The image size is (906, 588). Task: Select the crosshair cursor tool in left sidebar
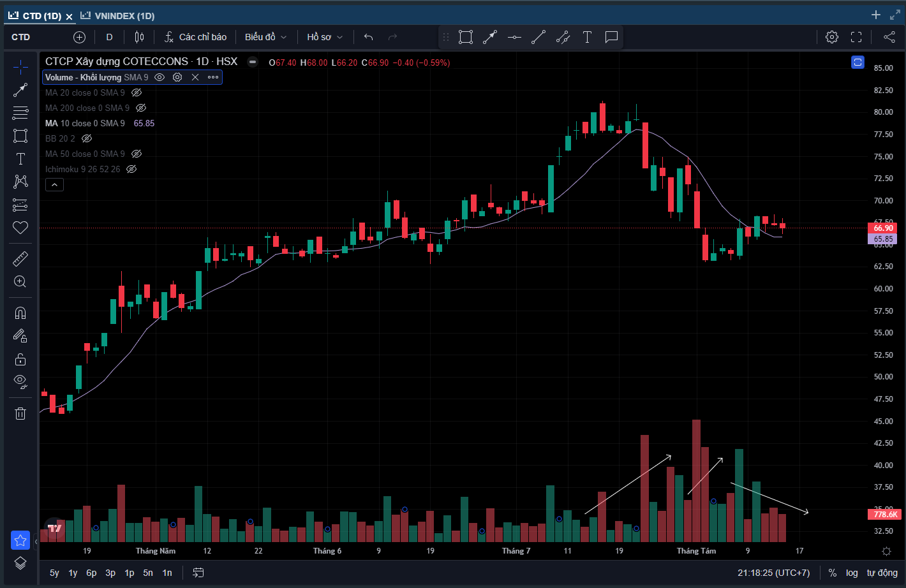pos(20,66)
